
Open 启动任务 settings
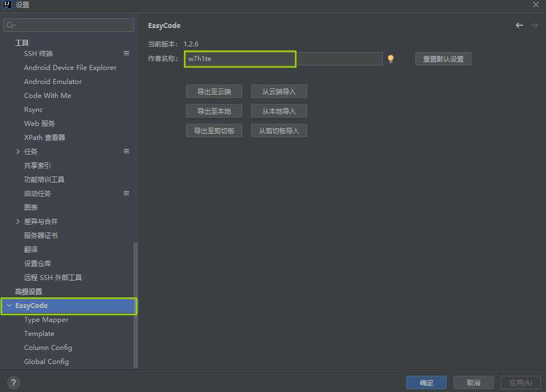point(37,193)
